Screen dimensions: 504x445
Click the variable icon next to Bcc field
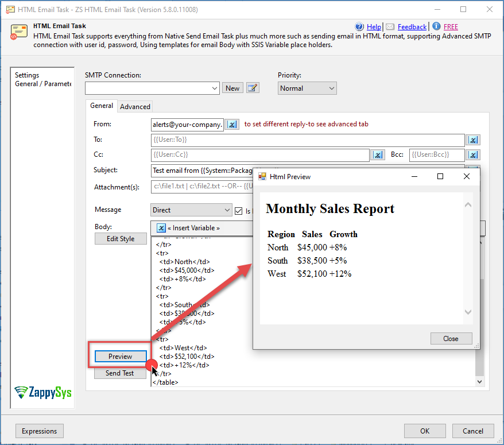473,154
